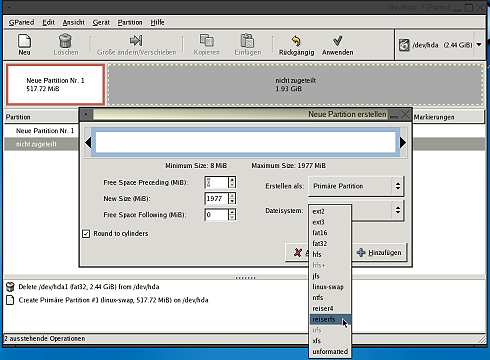
Task: Click the Größe ändern/Verschieben resize icon
Action: 136,40
